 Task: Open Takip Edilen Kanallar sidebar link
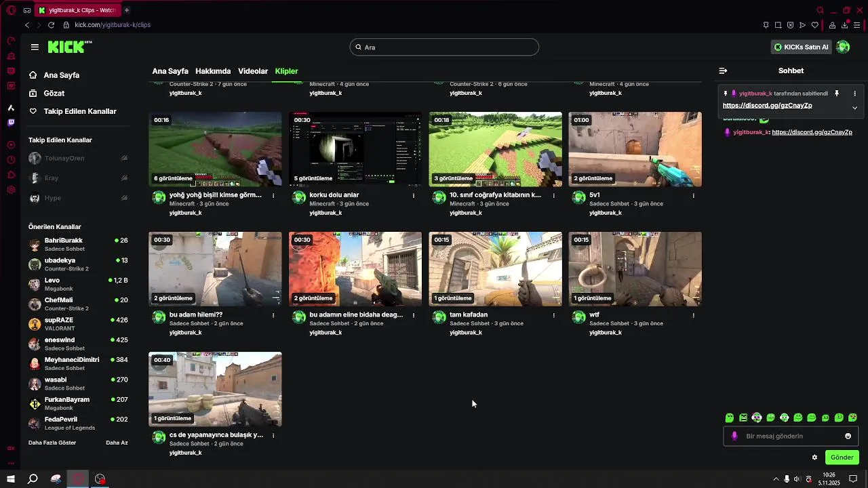click(x=73, y=111)
